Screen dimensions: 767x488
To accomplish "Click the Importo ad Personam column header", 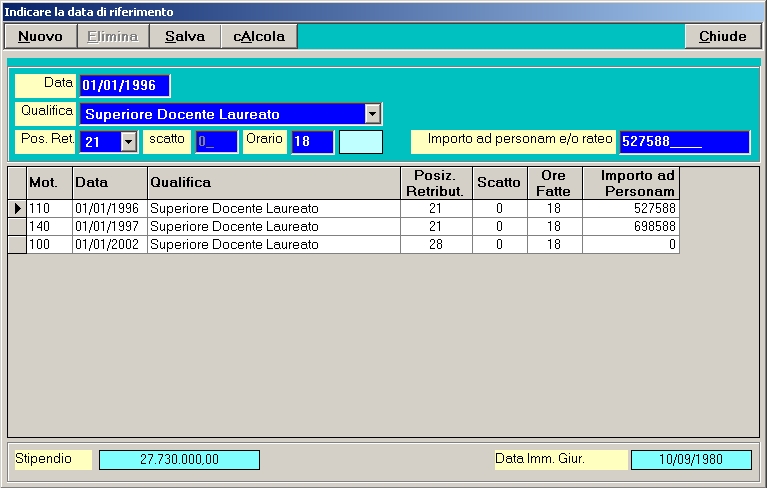I will tap(631, 183).
